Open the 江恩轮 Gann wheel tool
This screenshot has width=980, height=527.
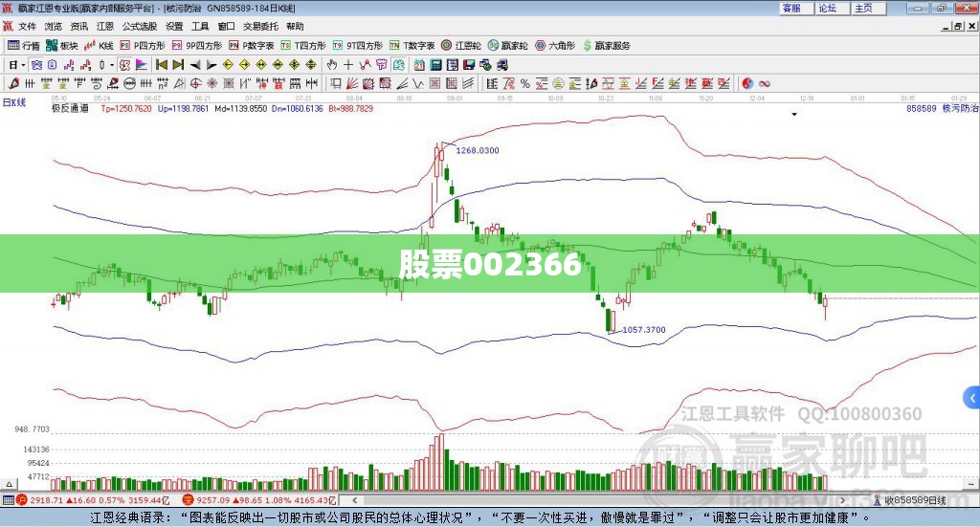coord(461,46)
